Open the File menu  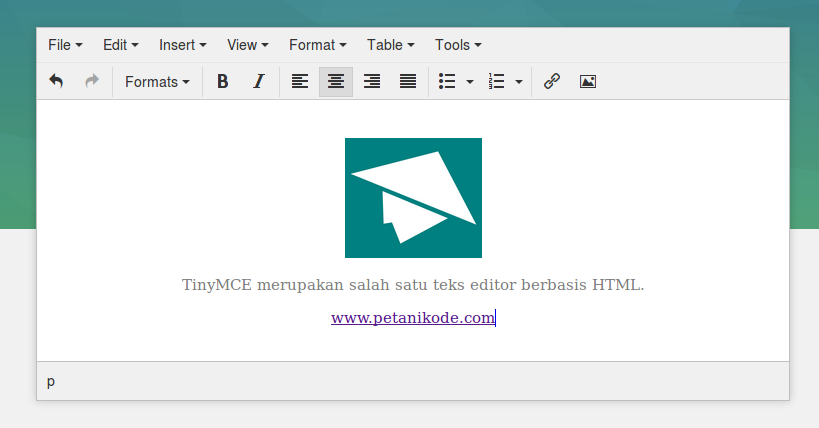tap(65, 45)
